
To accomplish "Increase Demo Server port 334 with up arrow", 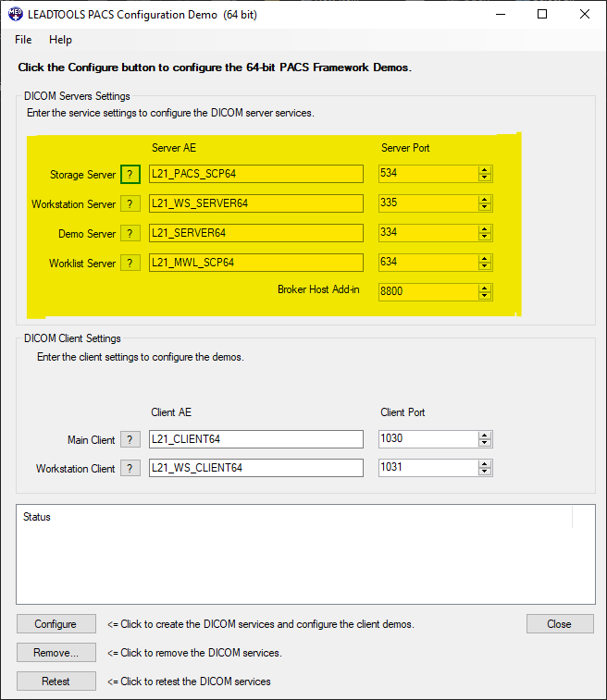I will point(485,229).
